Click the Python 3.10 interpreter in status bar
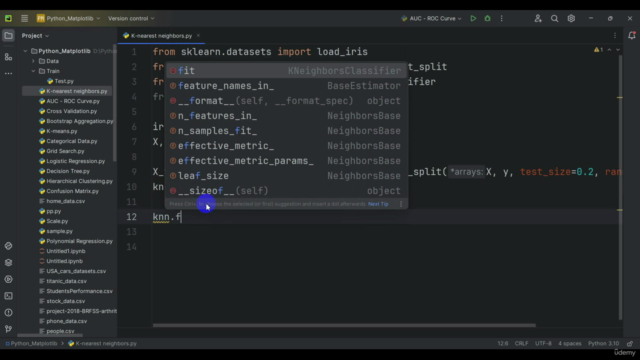The width and height of the screenshot is (640, 360). [603, 344]
